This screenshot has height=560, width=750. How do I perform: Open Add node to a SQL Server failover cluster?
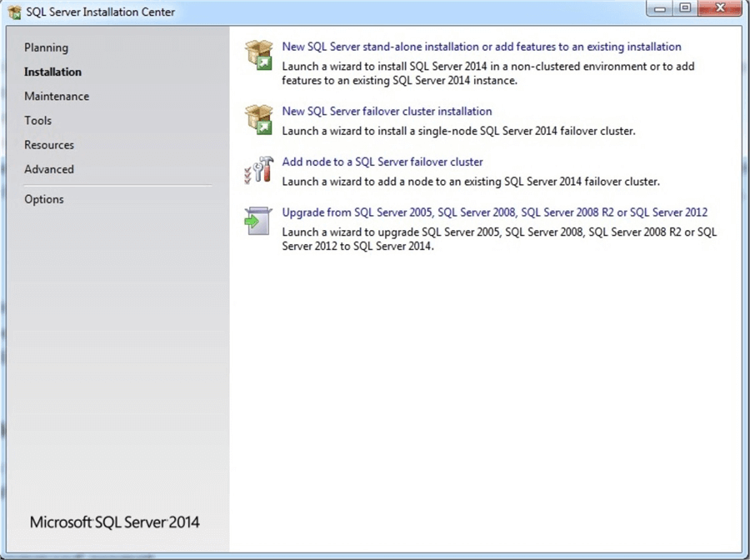382,162
